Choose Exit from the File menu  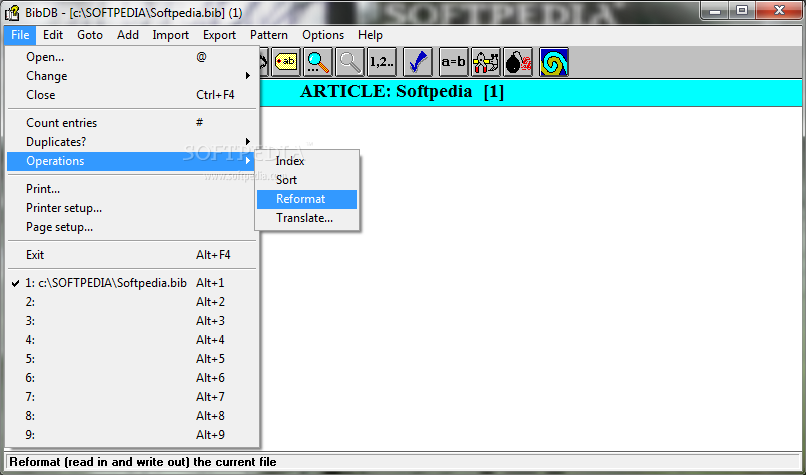(x=132, y=255)
